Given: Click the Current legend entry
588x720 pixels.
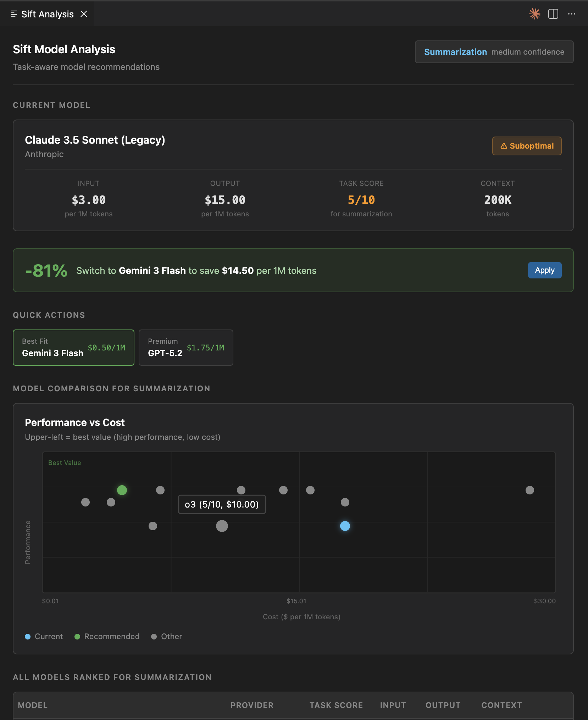Looking at the screenshot, I should (x=44, y=637).
